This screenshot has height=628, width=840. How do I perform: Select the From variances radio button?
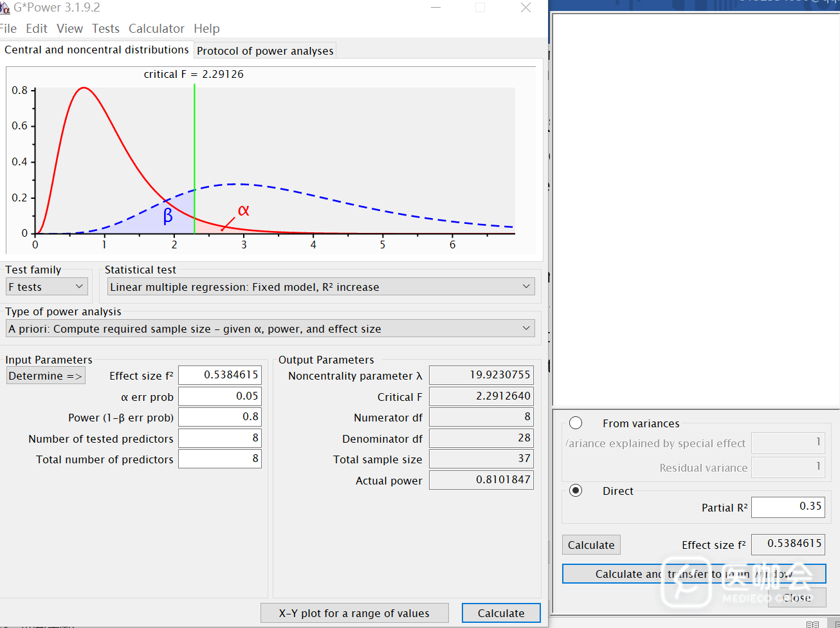576,423
